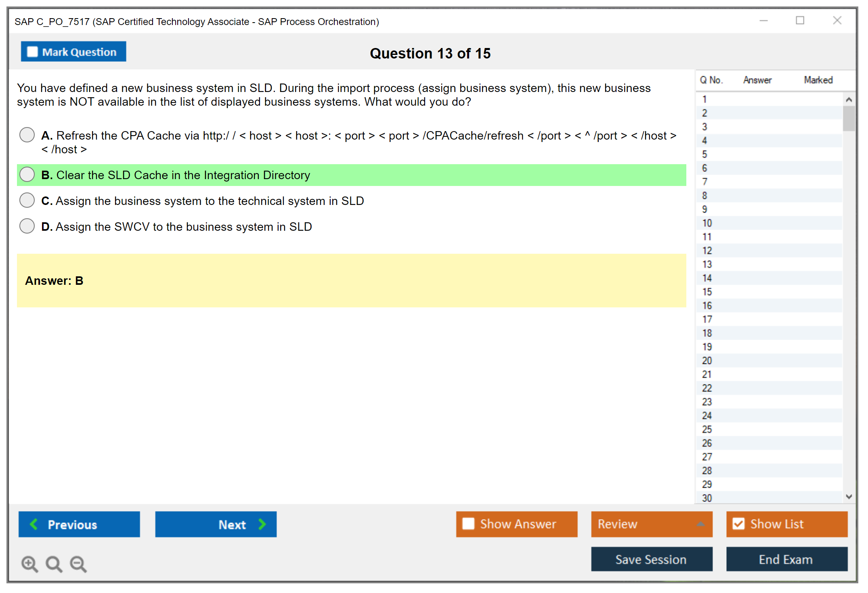This screenshot has width=868, height=593.
Task: Click the reset zoom magnifier icon
Action: pyautogui.click(x=54, y=564)
